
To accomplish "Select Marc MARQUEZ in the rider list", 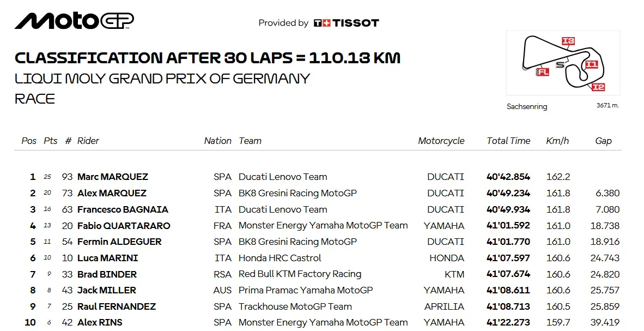I will [113, 177].
